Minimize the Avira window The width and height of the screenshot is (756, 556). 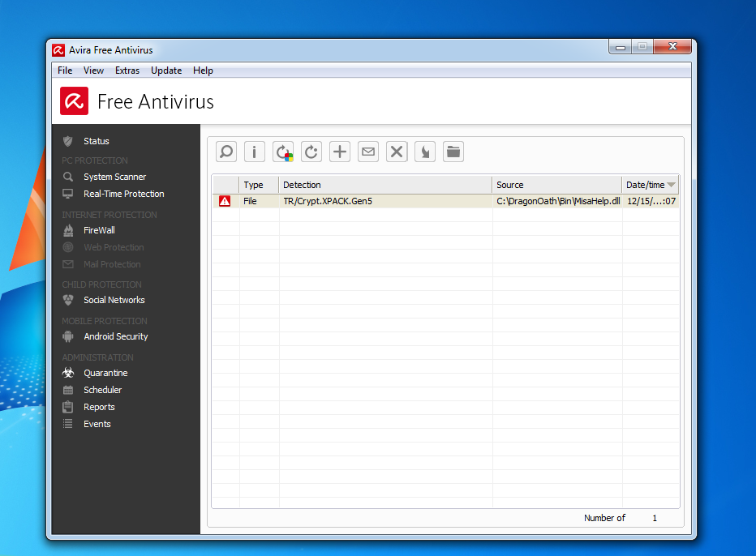[x=621, y=47]
